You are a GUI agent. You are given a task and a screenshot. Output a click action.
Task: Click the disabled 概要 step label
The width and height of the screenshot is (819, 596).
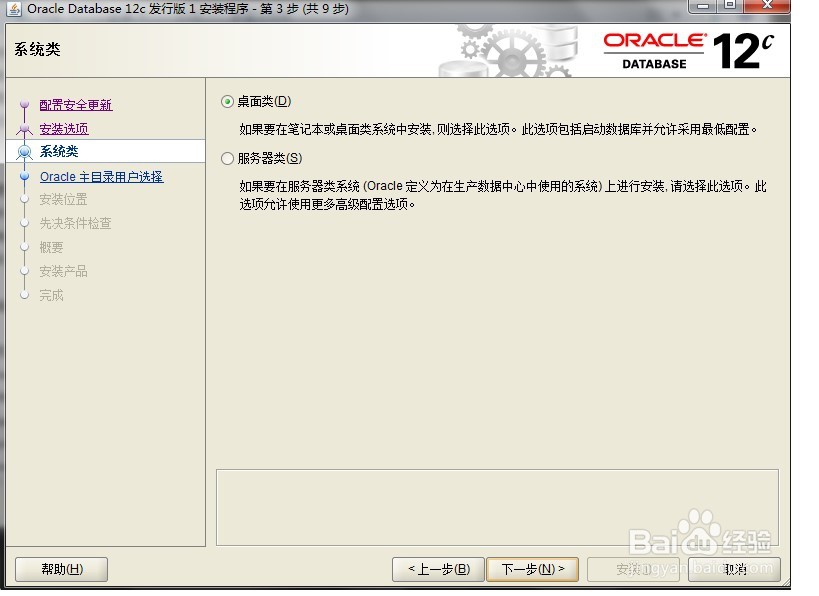(x=51, y=247)
